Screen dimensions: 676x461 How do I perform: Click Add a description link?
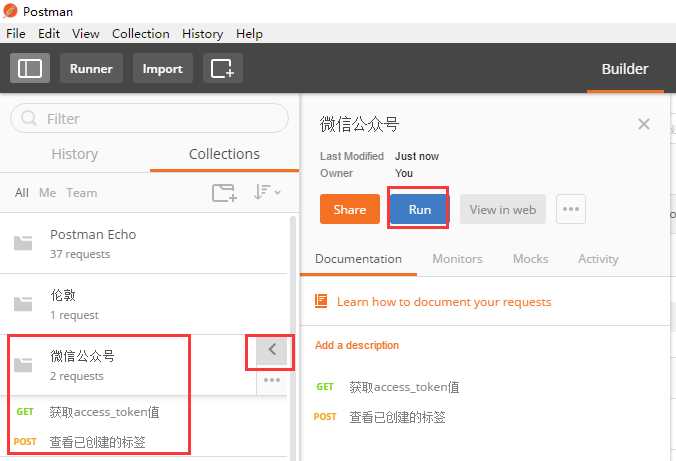tap(357, 345)
